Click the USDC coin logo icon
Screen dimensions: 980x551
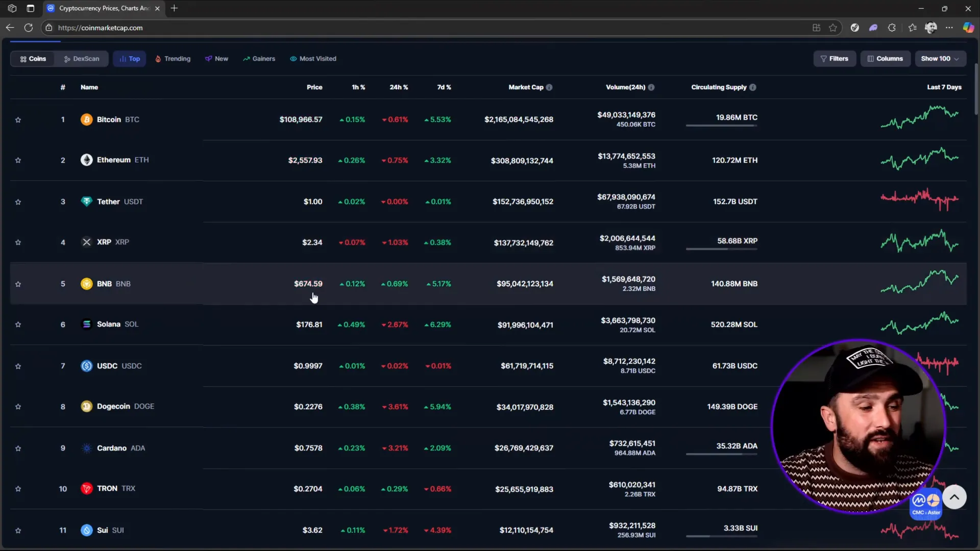[86, 366]
